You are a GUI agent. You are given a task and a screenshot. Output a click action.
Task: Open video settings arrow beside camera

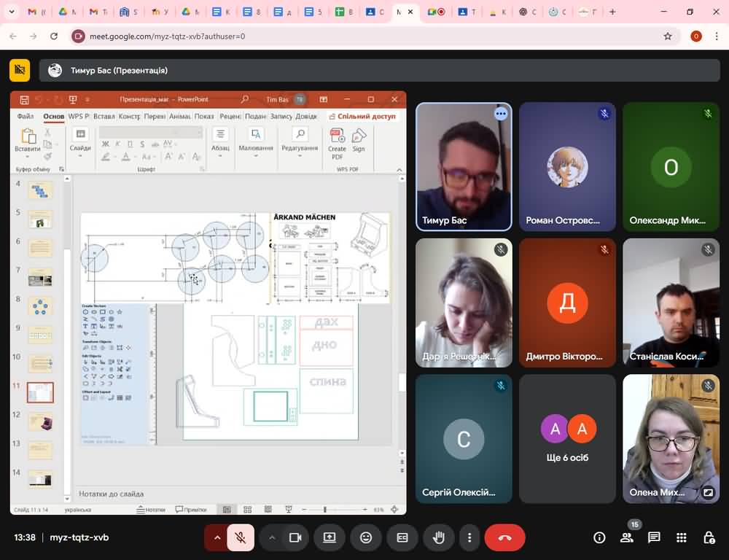(x=272, y=537)
